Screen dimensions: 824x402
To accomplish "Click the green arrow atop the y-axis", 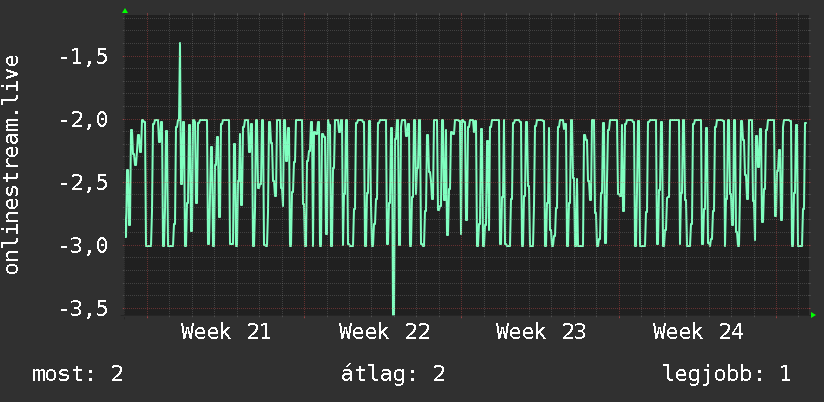I will pyautogui.click(x=125, y=11).
